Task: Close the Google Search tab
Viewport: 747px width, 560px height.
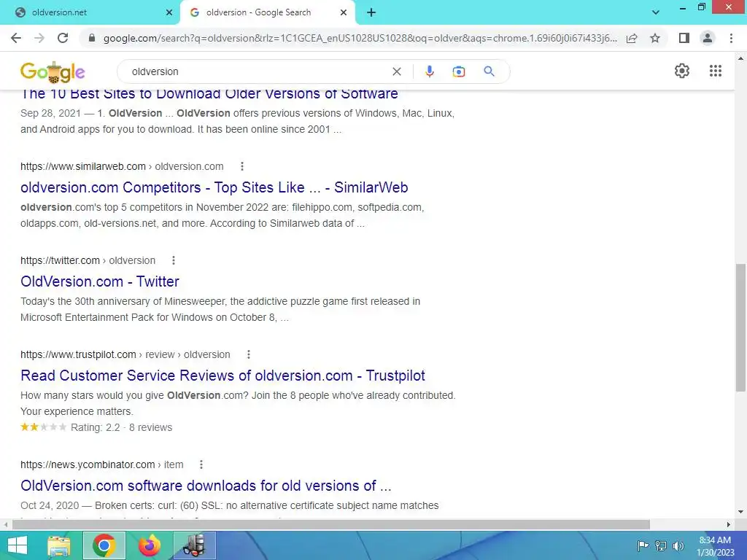Action: click(x=344, y=13)
